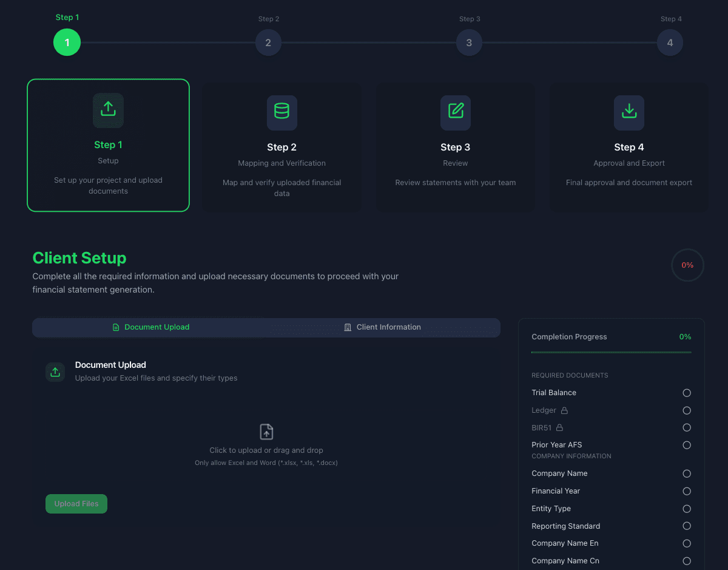
Task: Click the Company Name status circle
Action: click(687, 473)
